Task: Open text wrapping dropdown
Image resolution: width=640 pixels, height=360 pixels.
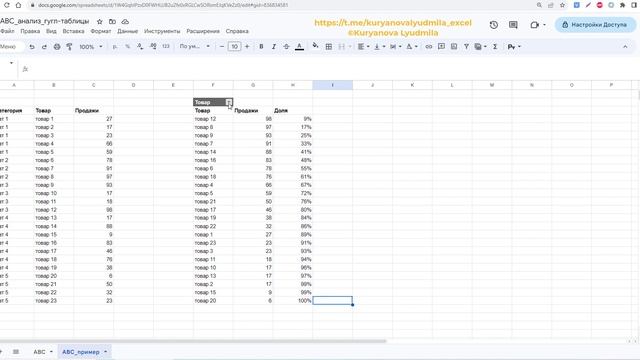Action: coord(396,47)
